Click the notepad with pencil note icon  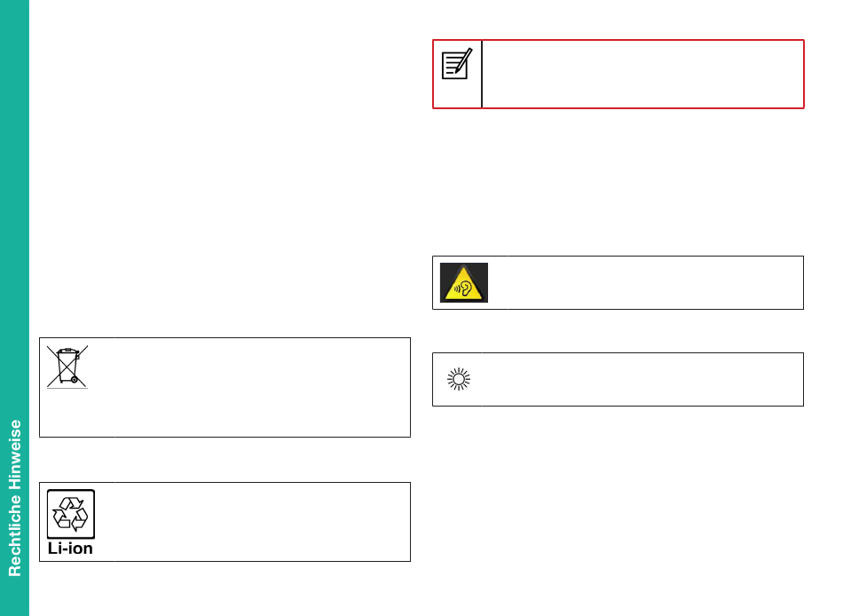pos(457,64)
